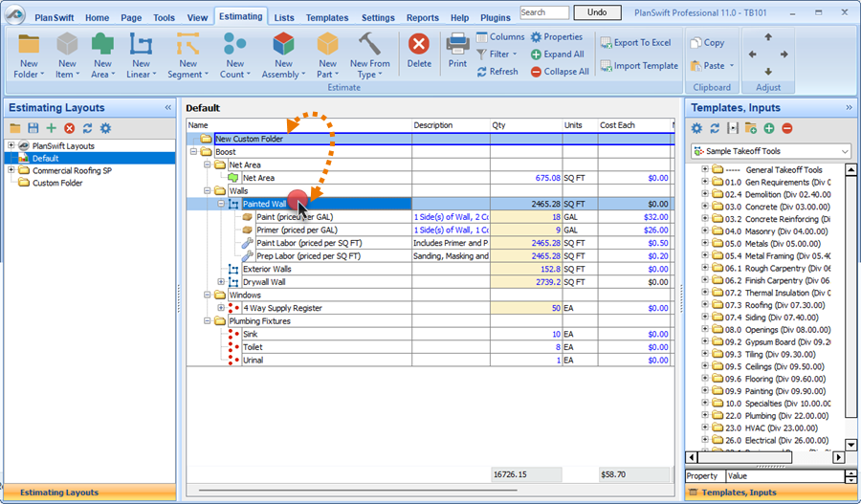Click the layouts settings gear icon
This screenshot has height=504, width=861.
(x=105, y=128)
